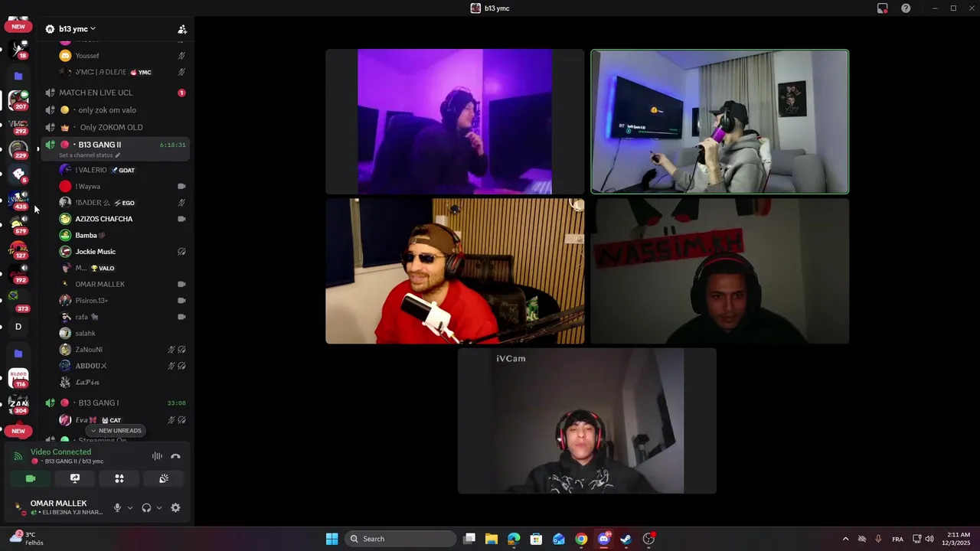Open the D letter server icon
This screenshot has height=551, width=980.
(18, 327)
